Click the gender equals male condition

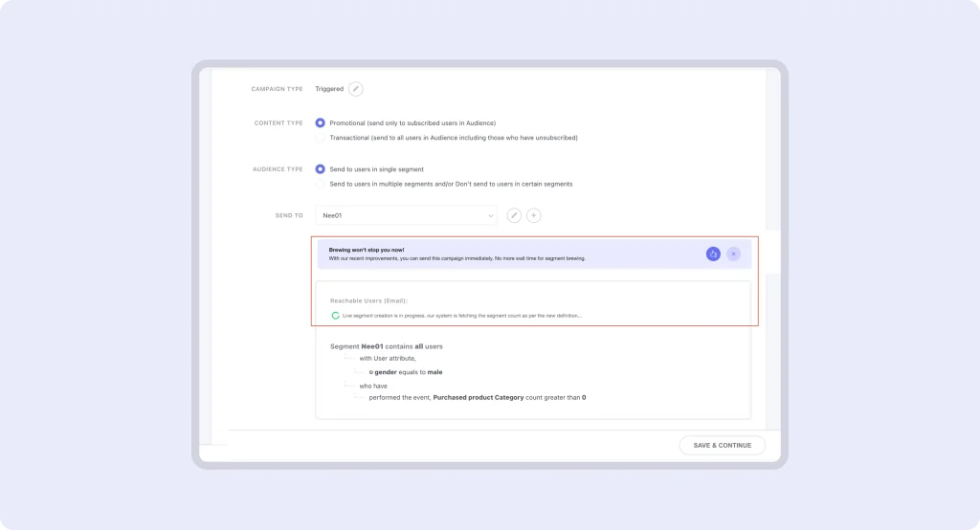[x=405, y=372]
